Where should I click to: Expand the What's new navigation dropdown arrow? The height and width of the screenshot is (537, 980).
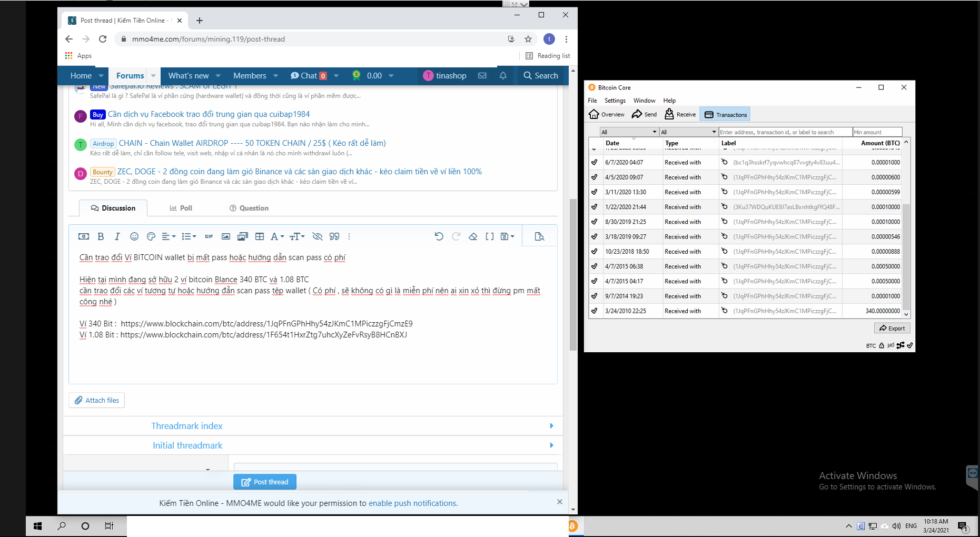218,76
